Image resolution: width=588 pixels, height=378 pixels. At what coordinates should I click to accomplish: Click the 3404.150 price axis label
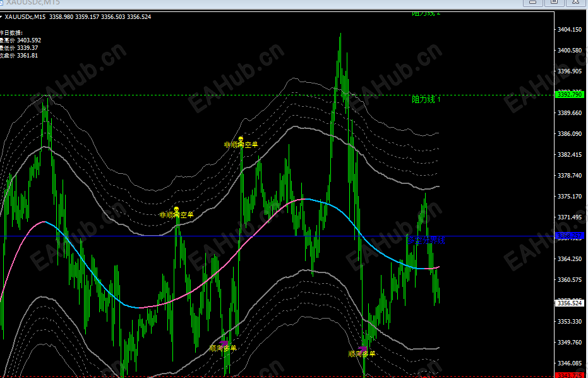pos(570,29)
